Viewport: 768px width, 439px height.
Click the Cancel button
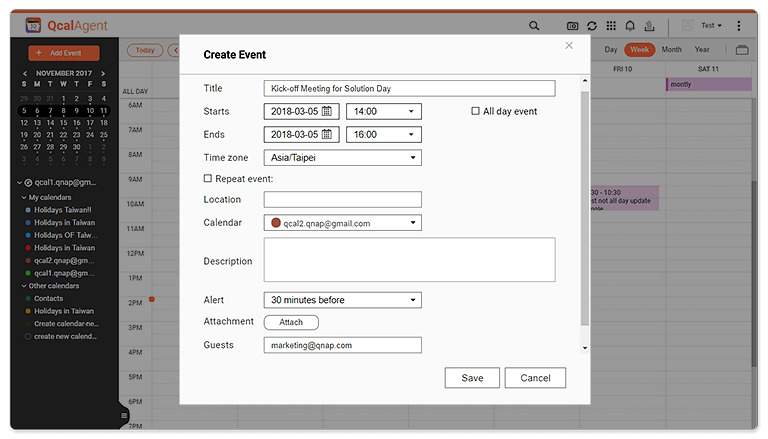[535, 378]
